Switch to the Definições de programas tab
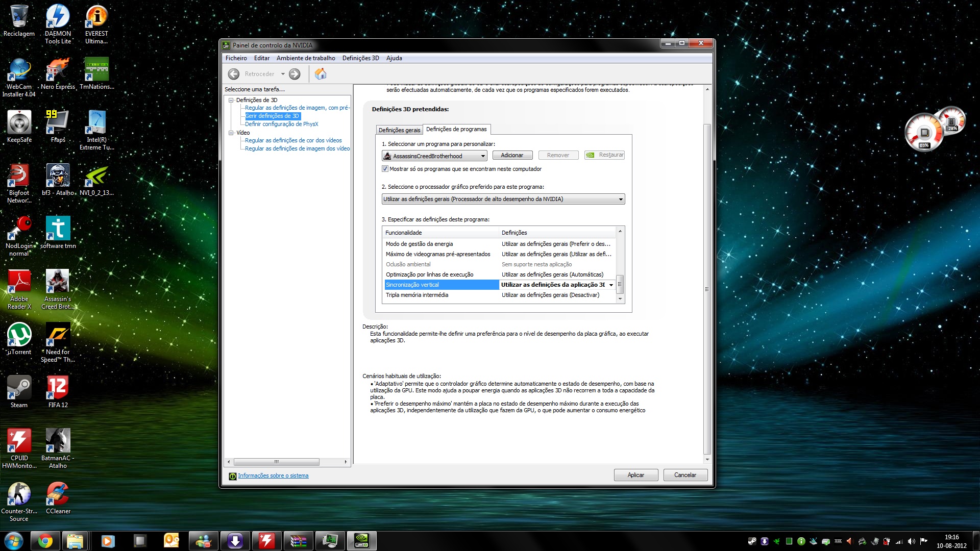The image size is (980, 551). (456, 130)
